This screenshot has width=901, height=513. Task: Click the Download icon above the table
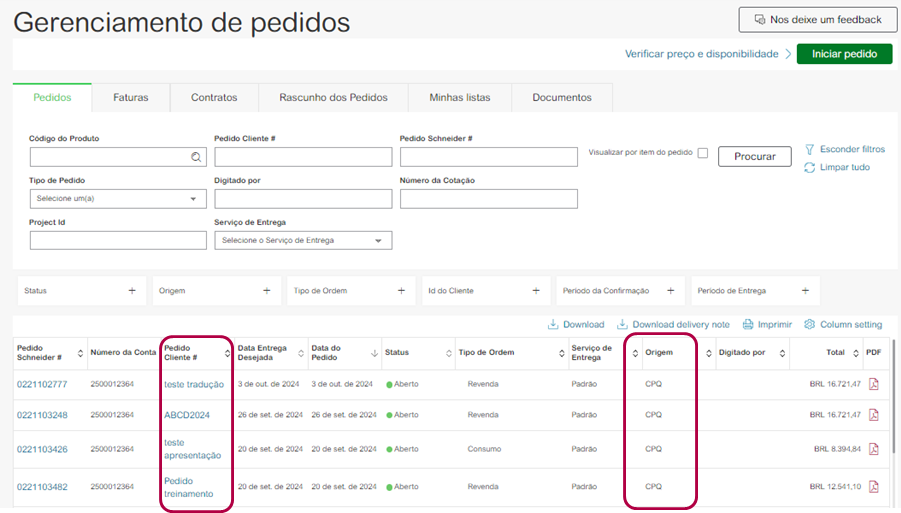[553, 325]
